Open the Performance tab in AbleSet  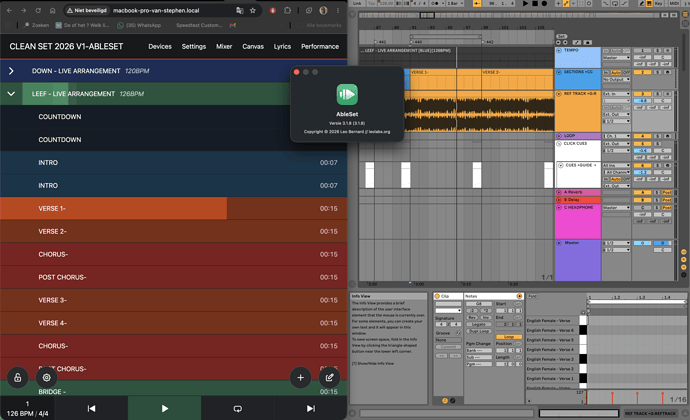(320, 46)
